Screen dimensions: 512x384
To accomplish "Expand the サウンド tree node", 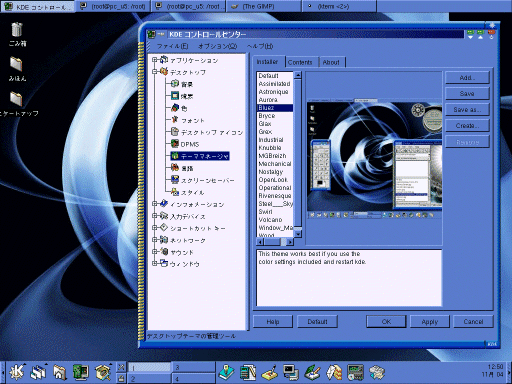I will pyautogui.click(x=155, y=252).
